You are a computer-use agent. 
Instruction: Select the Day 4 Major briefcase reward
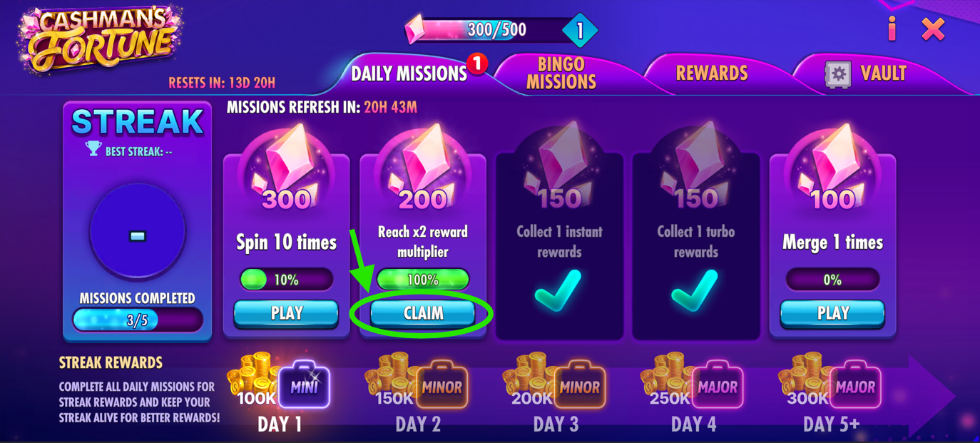tap(717, 387)
